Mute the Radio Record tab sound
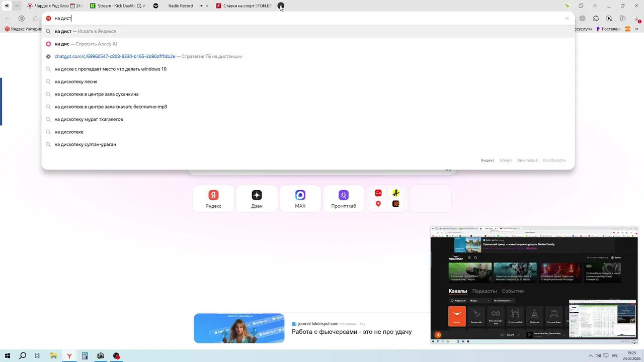The height and width of the screenshot is (362, 644). pos(202,6)
